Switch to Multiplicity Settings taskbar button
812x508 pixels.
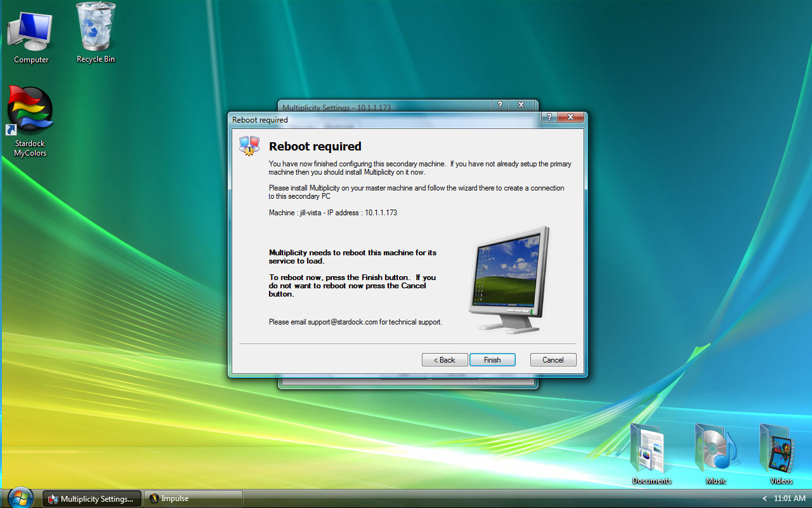coord(92,498)
